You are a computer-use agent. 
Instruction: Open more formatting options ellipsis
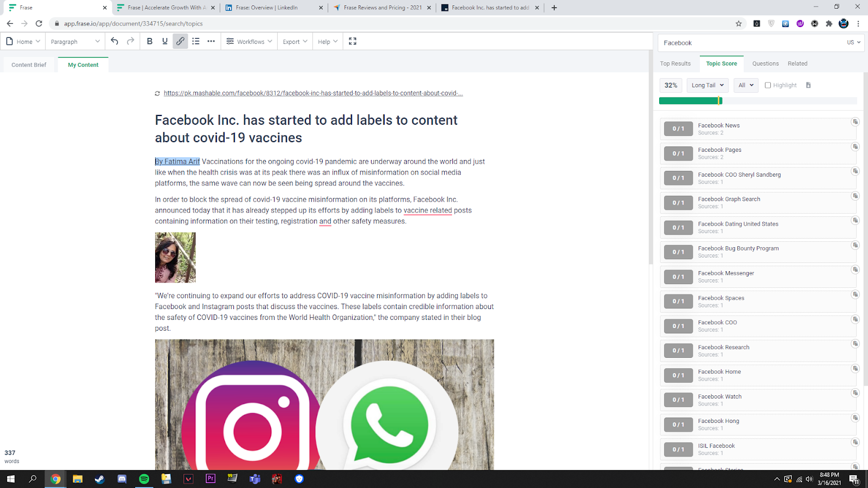(x=211, y=41)
